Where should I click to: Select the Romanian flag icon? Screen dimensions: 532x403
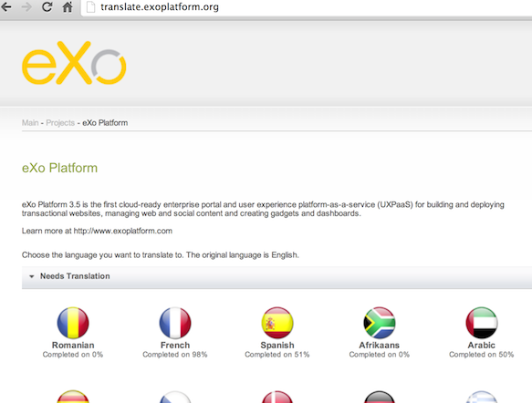point(73,323)
